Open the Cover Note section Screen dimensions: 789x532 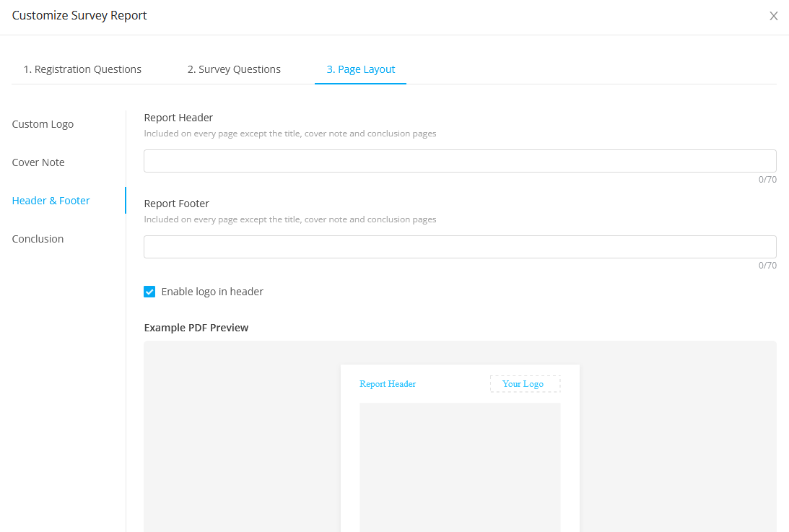38,162
